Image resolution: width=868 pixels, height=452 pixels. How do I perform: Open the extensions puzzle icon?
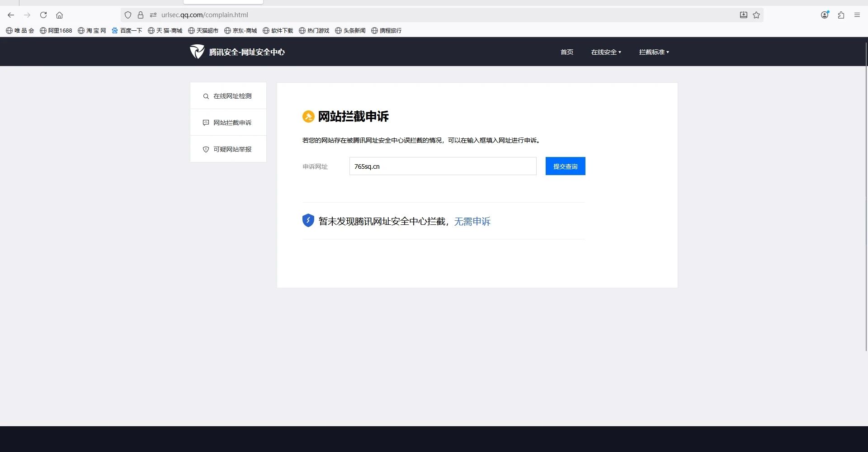(841, 15)
